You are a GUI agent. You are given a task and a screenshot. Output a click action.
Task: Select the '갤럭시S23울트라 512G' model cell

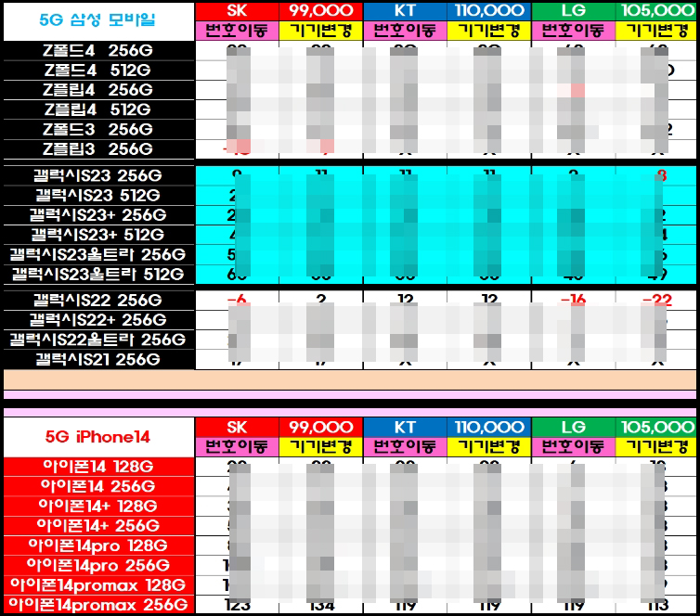point(98,275)
